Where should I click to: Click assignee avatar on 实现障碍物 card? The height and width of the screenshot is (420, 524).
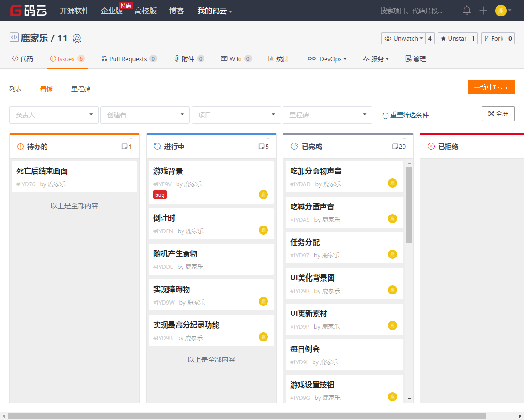[x=263, y=301]
